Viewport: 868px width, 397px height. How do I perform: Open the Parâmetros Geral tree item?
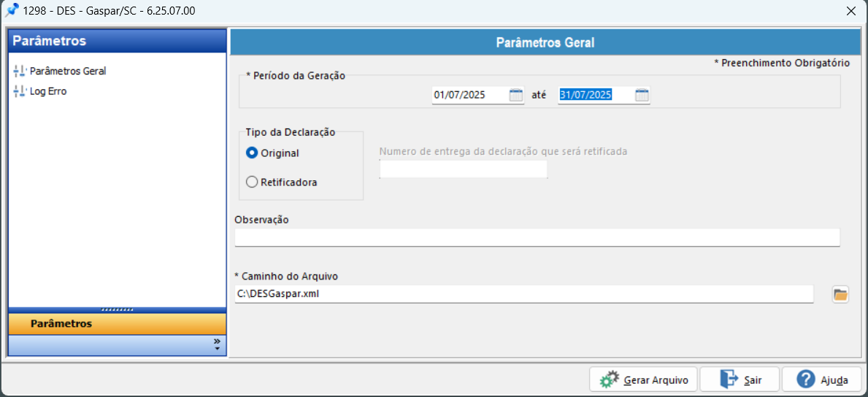pos(68,71)
